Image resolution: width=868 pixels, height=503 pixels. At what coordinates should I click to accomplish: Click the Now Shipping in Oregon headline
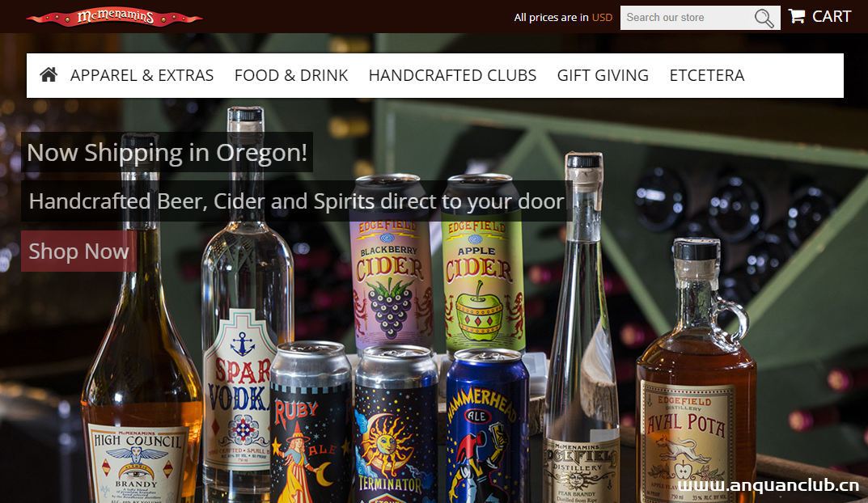point(167,152)
